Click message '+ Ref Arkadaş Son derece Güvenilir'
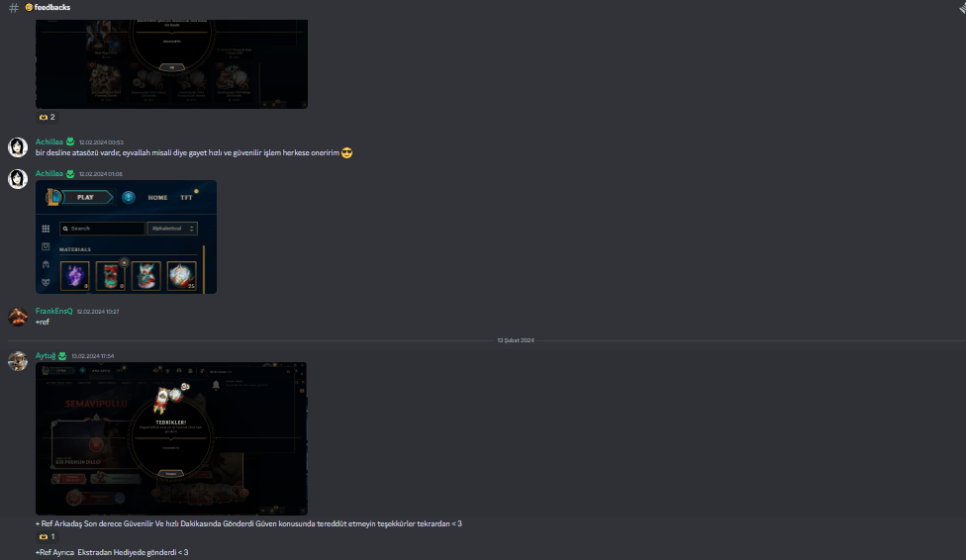Image resolution: width=966 pixels, height=560 pixels. [x=248, y=523]
